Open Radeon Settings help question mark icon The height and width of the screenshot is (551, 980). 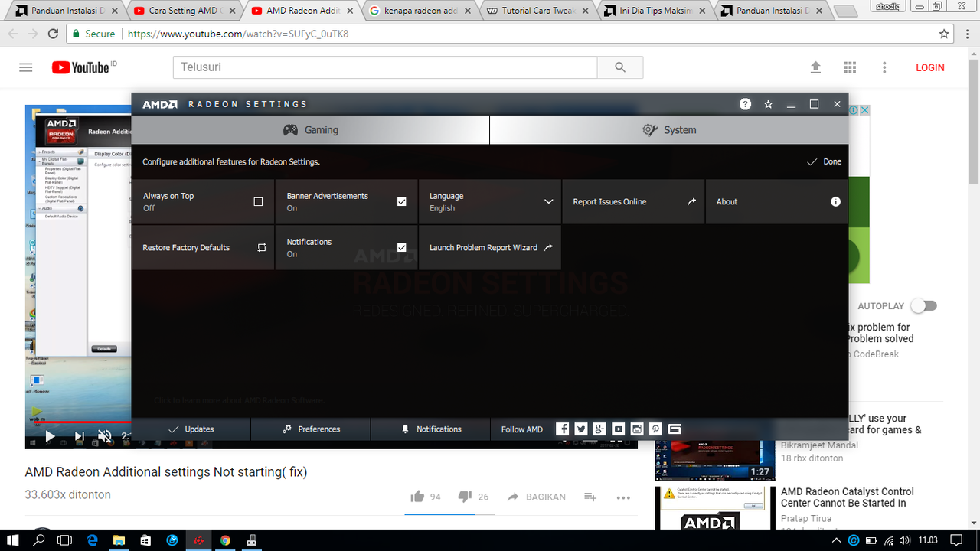745,104
